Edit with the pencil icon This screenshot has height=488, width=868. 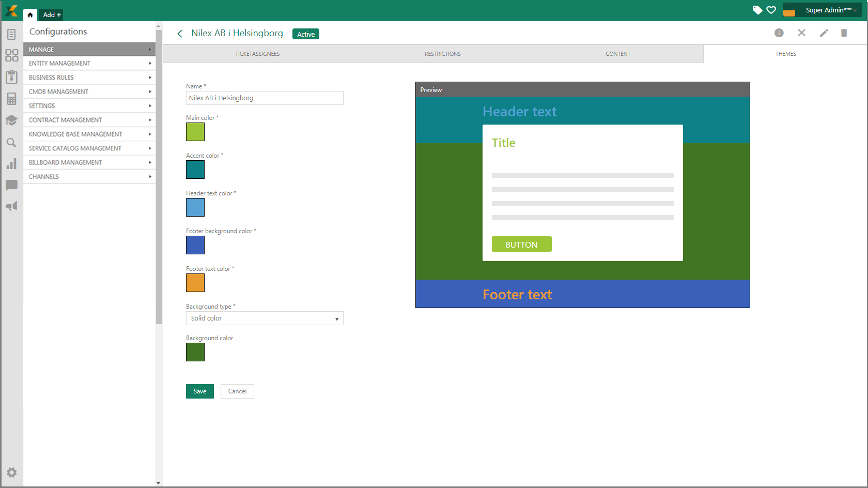coord(824,33)
